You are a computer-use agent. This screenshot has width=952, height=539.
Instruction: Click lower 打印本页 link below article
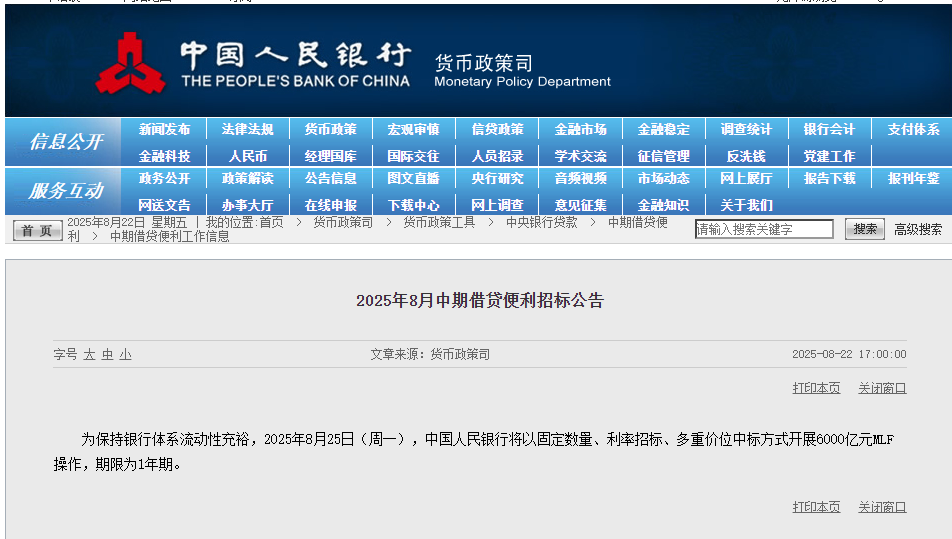pyautogui.click(x=816, y=507)
